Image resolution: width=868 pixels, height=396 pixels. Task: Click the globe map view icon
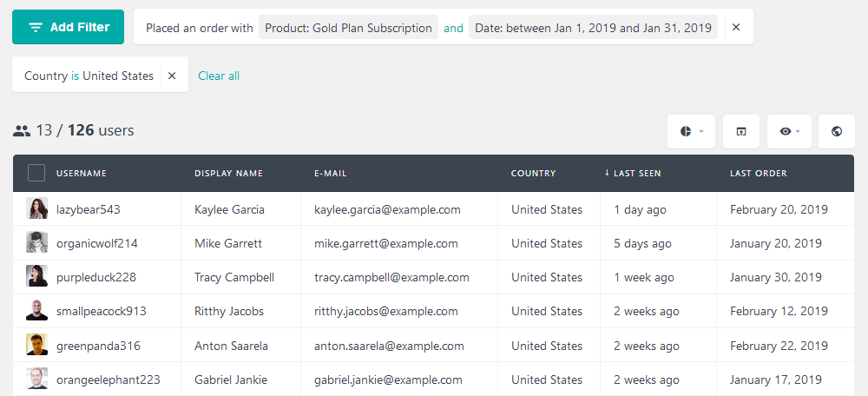coord(837,131)
